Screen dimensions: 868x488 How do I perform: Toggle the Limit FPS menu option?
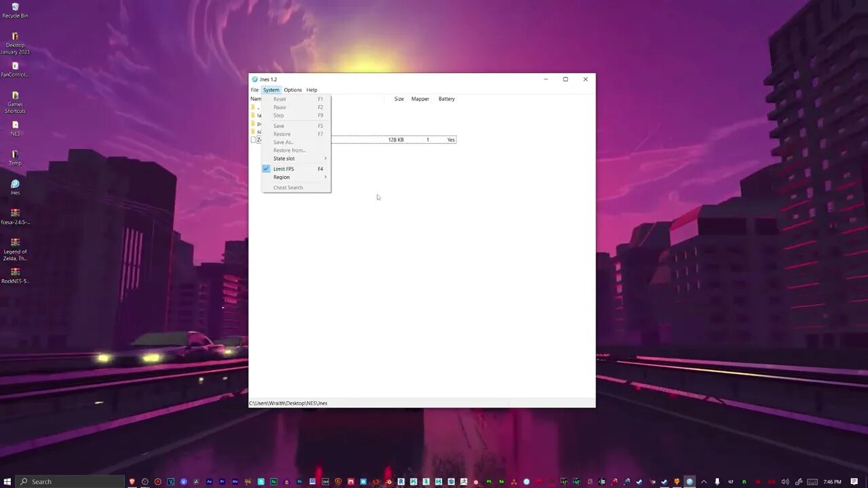(296, 169)
